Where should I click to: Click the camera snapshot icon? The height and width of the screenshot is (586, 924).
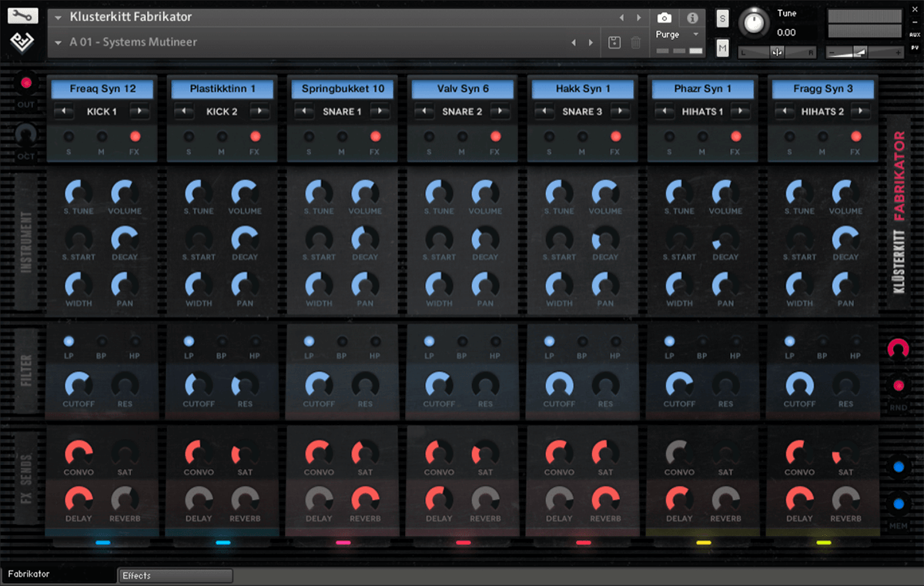coord(665,18)
